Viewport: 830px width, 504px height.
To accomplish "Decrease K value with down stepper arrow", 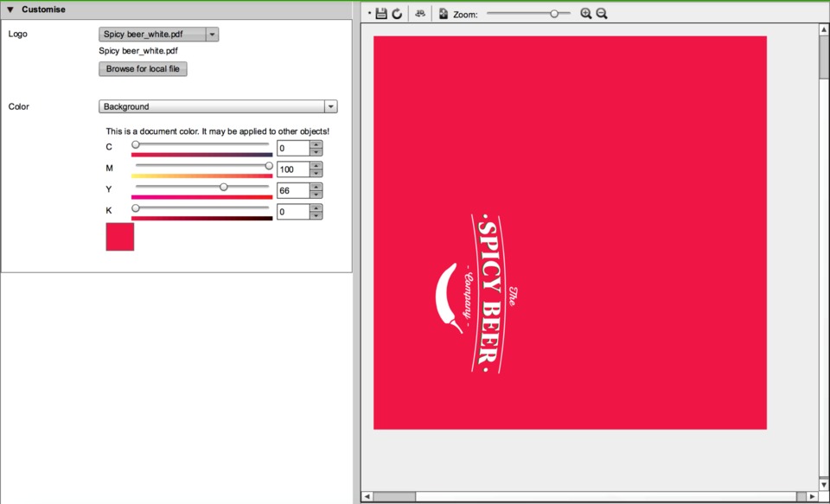I will (316, 215).
